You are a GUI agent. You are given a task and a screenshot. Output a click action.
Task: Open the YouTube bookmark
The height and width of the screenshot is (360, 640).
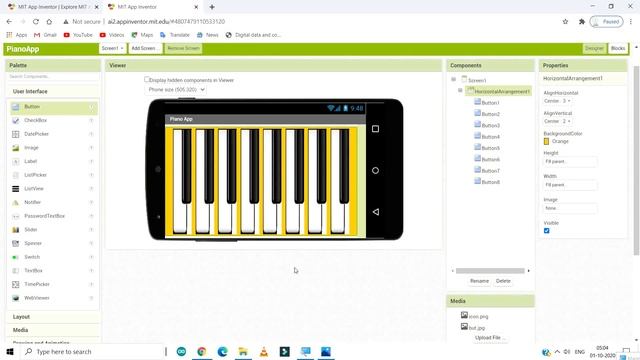point(78,35)
